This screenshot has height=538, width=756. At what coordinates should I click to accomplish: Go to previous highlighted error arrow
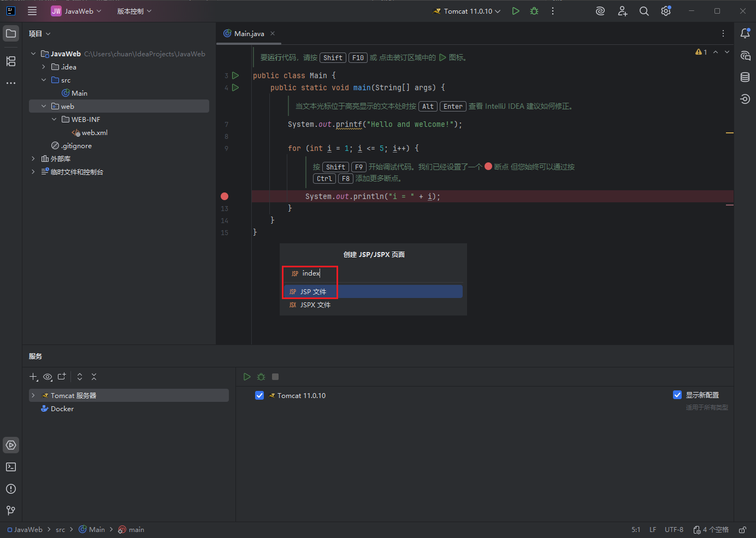716,52
